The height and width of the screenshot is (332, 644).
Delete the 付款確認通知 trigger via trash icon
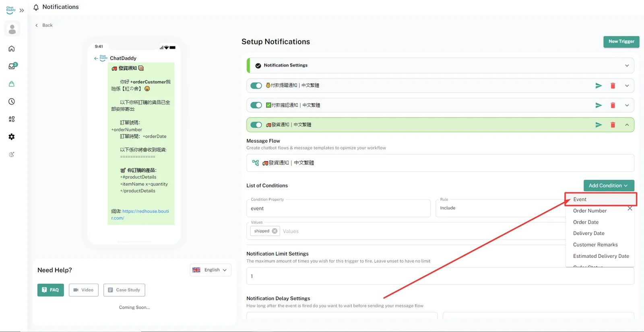(x=613, y=105)
